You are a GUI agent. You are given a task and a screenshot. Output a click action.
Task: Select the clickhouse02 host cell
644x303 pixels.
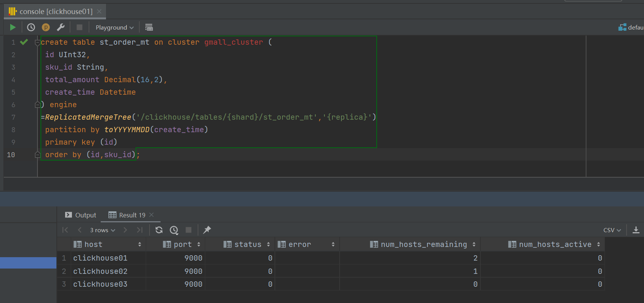click(x=100, y=271)
